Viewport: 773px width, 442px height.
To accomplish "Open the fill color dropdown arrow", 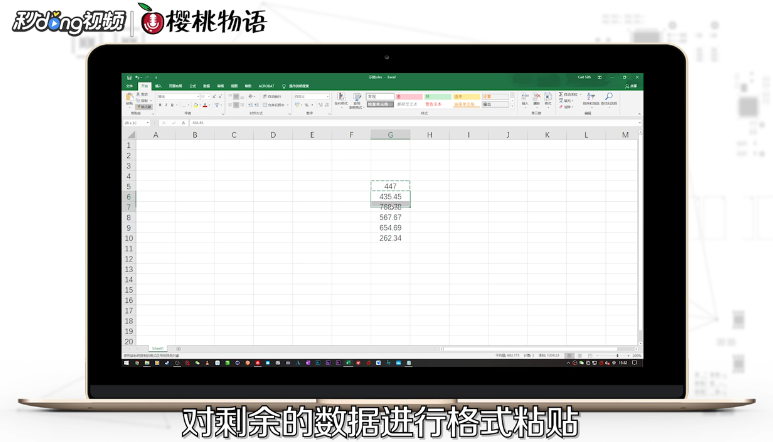I will click(x=200, y=105).
